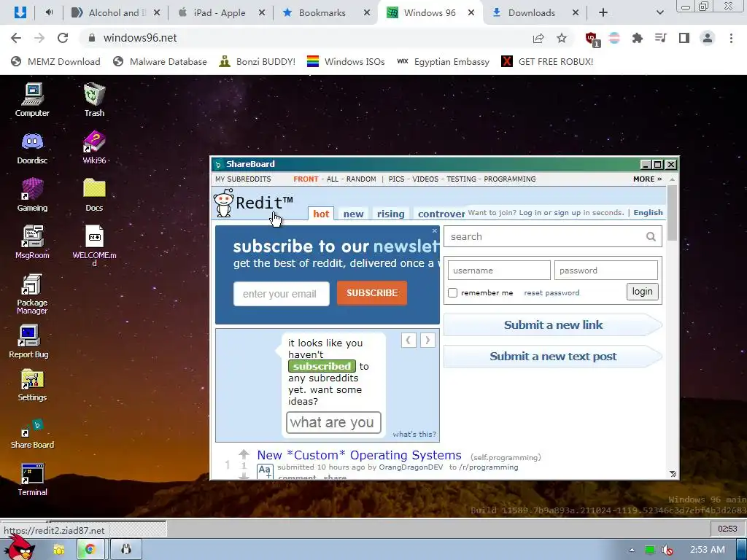The image size is (747, 560).
Task: Click the windows96.net address bar
Action: (305, 38)
